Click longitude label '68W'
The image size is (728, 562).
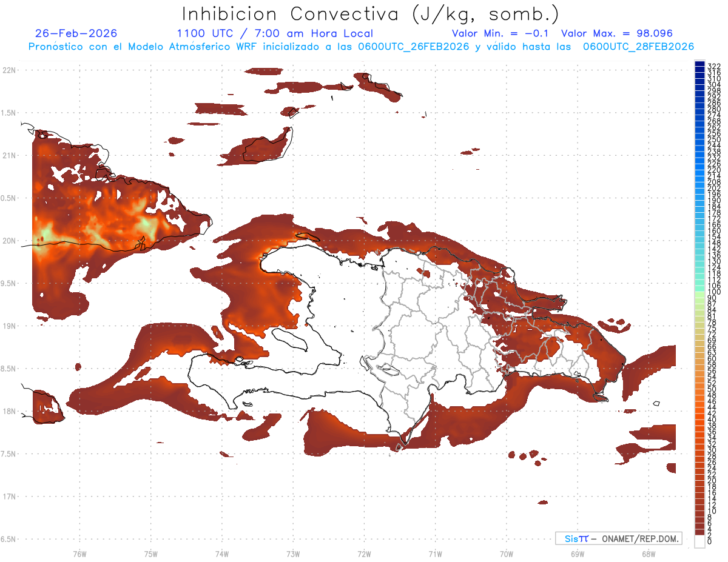tap(648, 553)
